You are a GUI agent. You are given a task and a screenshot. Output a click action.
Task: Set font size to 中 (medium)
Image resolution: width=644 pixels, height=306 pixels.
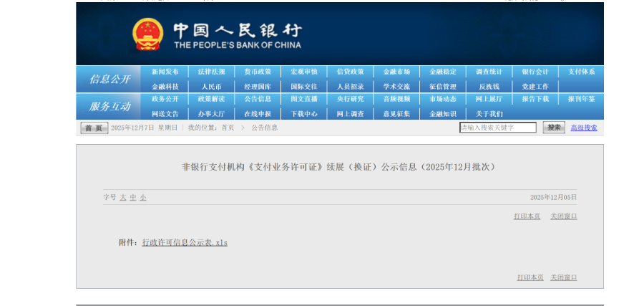[133, 197]
